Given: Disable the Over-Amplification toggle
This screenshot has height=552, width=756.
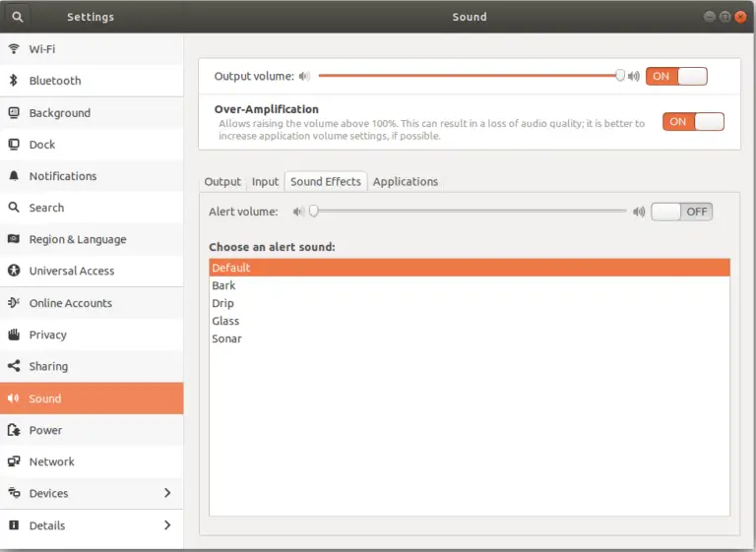Looking at the screenshot, I should coord(693,122).
